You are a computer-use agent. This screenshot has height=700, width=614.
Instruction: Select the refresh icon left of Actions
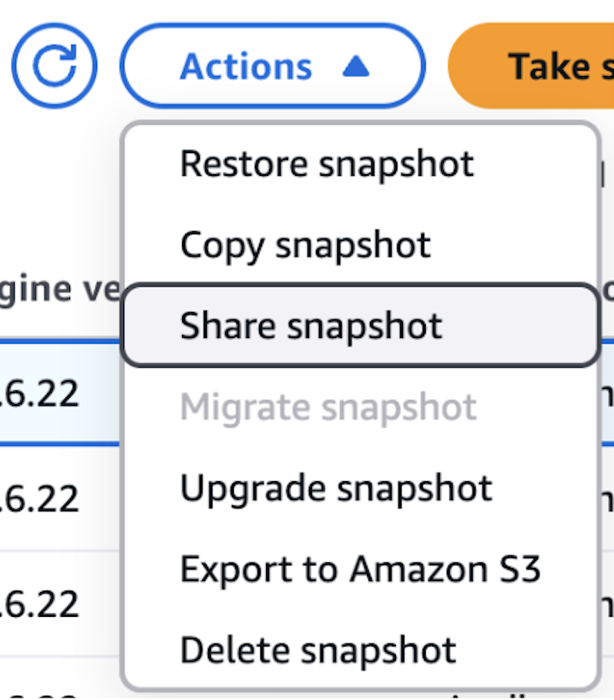(54, 65)
